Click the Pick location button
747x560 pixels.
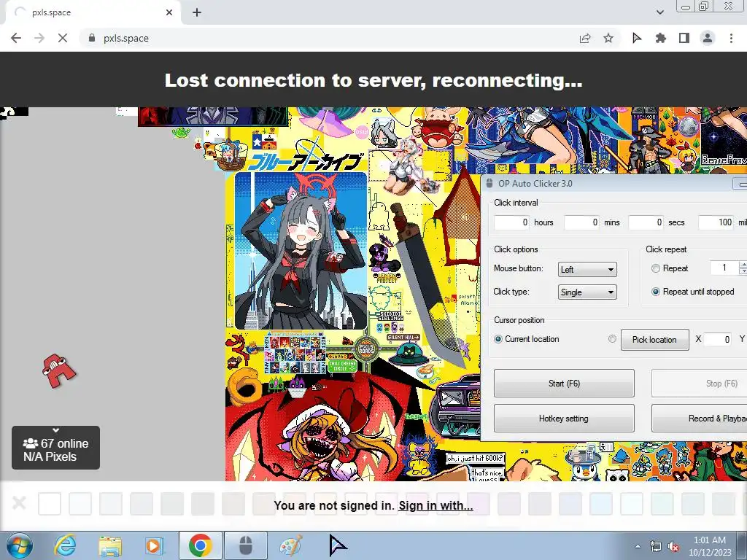click(x=654, y=340)
